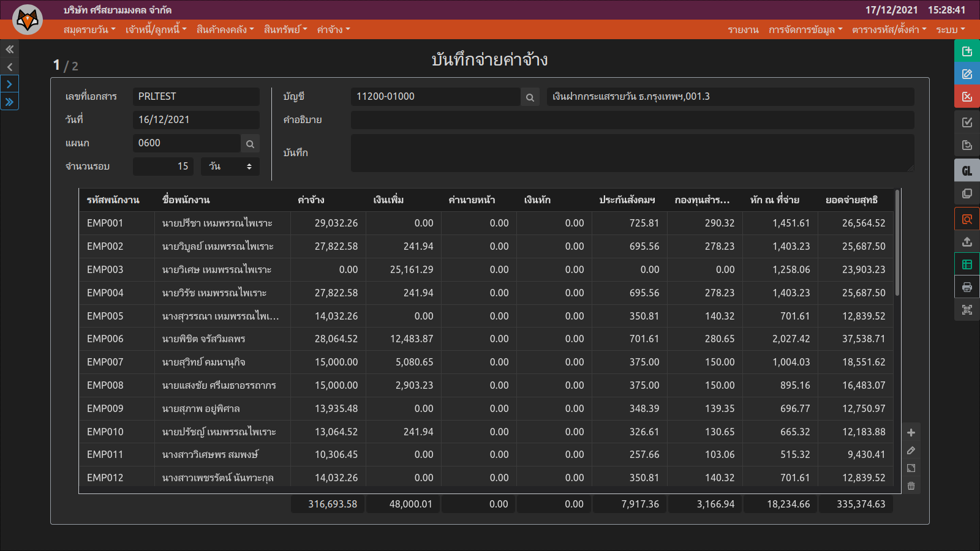
Task: Open the สินทรัพย์ menu
Action: 285,29
